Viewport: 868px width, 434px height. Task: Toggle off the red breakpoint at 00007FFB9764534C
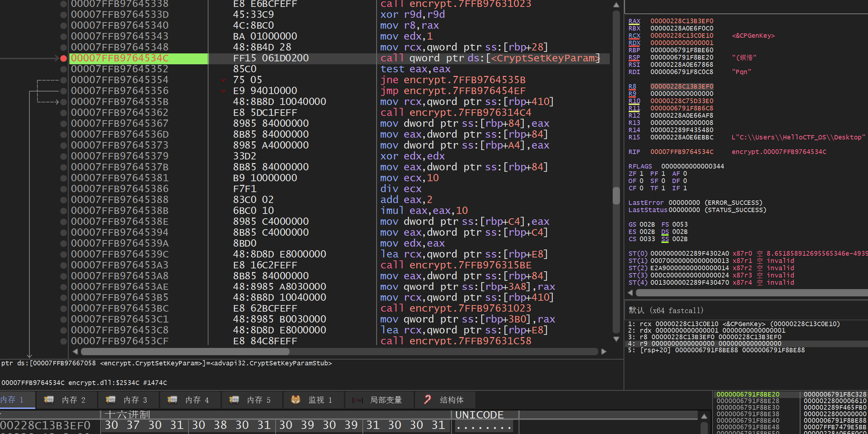(64, 58)
